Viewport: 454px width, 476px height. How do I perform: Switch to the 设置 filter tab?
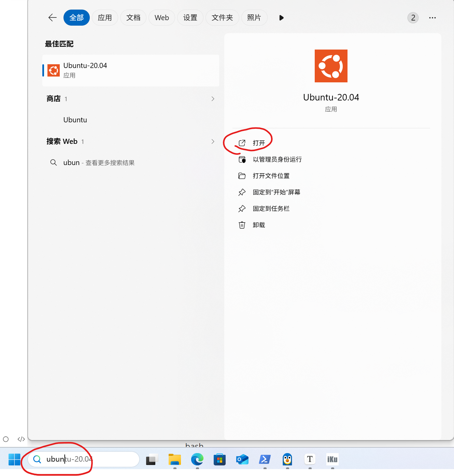[190, 18]
